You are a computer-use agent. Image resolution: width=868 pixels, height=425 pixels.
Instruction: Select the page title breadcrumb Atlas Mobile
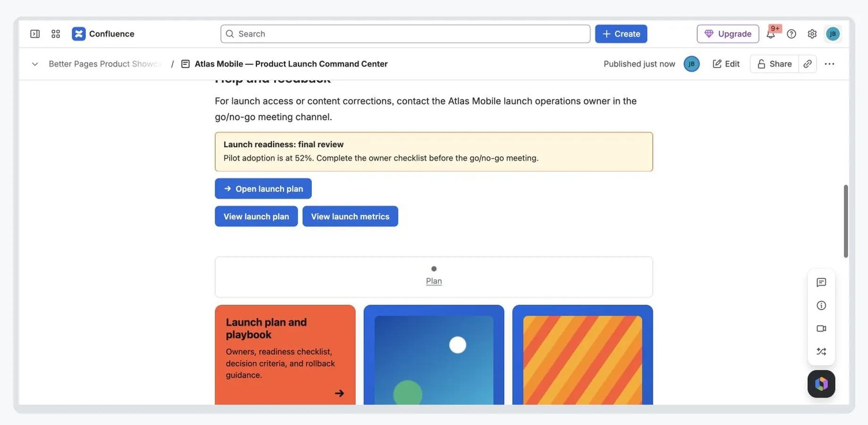pos(291,64)
